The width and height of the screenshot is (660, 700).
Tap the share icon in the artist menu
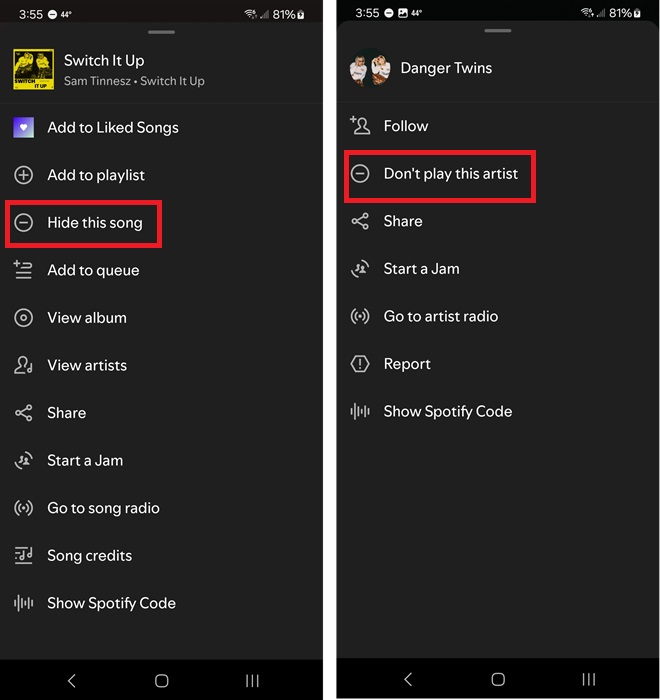point(360,221)
